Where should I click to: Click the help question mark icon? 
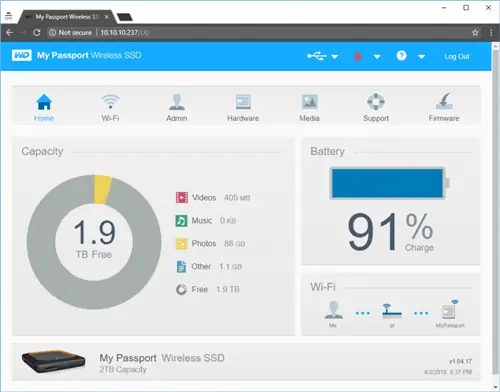(401, 56)
